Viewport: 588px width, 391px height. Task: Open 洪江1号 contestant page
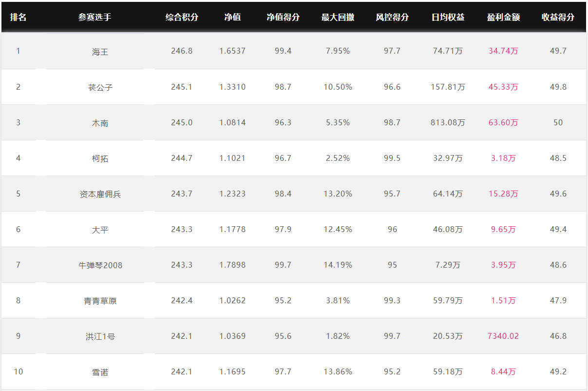[x=100, y=336]
